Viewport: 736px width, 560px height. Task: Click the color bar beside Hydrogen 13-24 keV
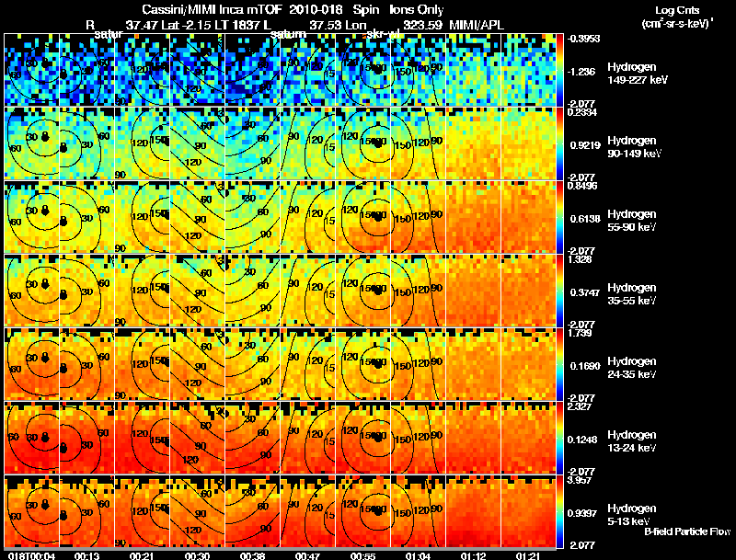[559, 439]
